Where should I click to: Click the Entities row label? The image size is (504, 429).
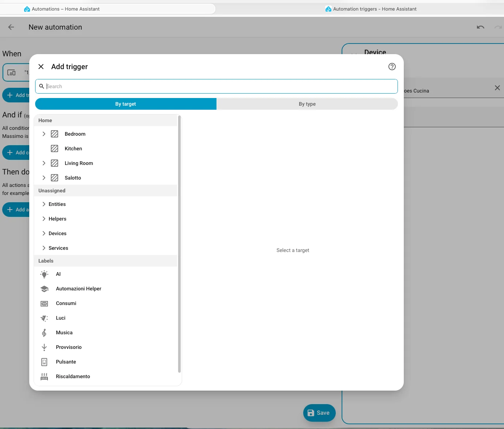[x=57, y=204]
